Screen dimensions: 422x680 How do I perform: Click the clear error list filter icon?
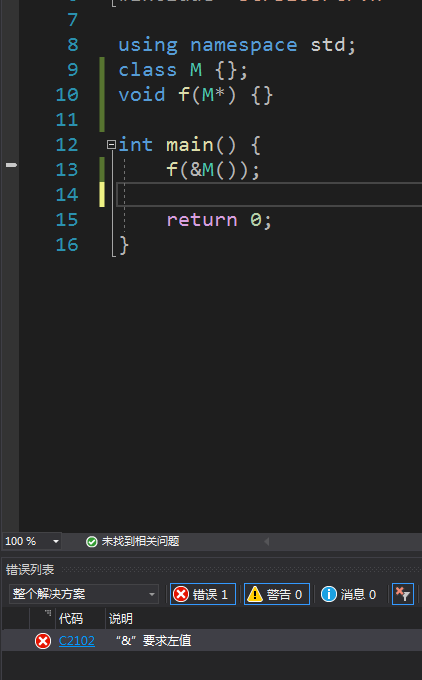click(x=403, y=594)
